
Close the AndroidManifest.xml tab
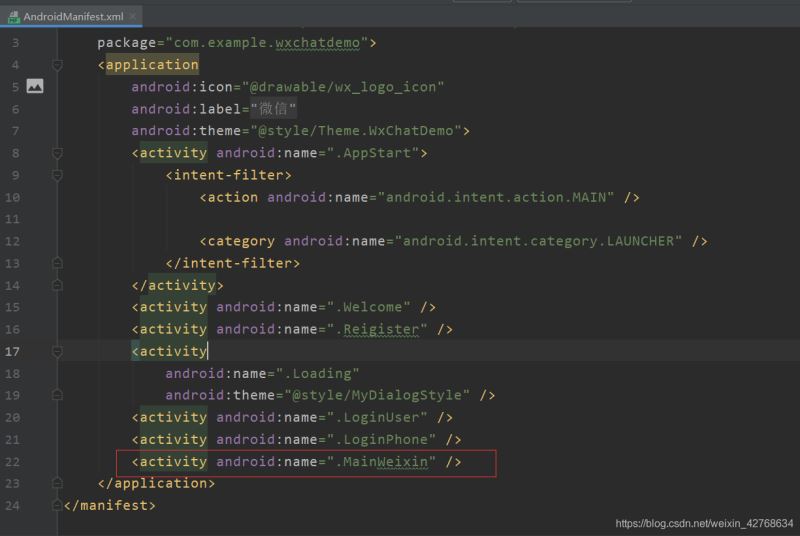point(133,16)
